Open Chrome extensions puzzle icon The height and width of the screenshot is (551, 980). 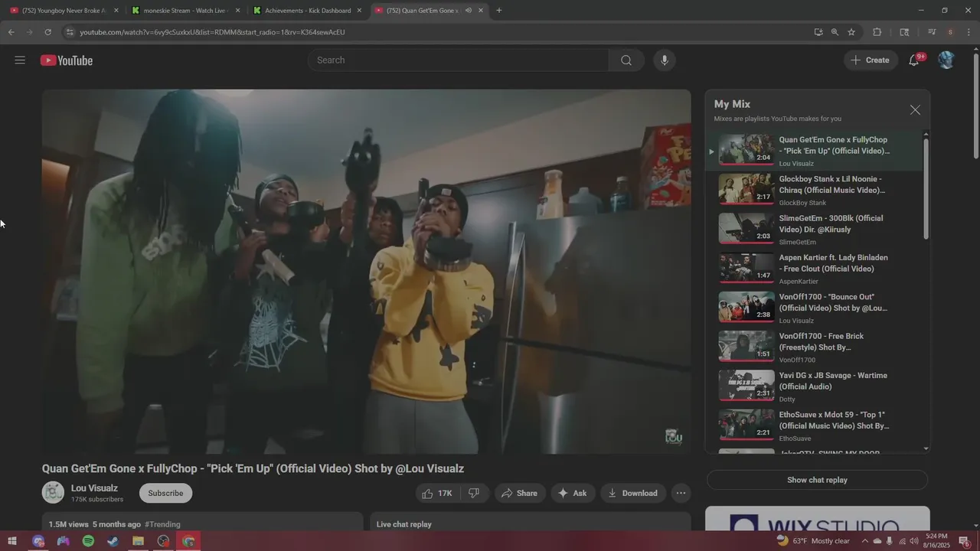[877, 32]
